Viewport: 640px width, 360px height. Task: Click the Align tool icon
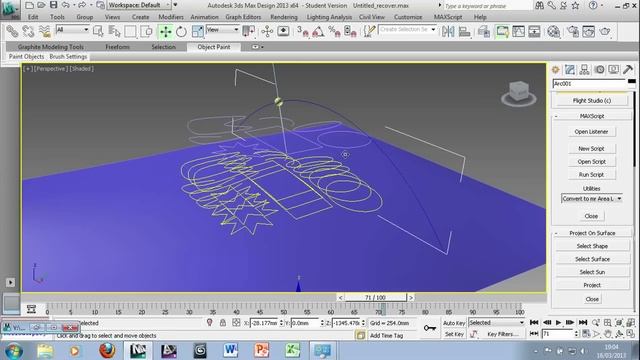[464, 31]
